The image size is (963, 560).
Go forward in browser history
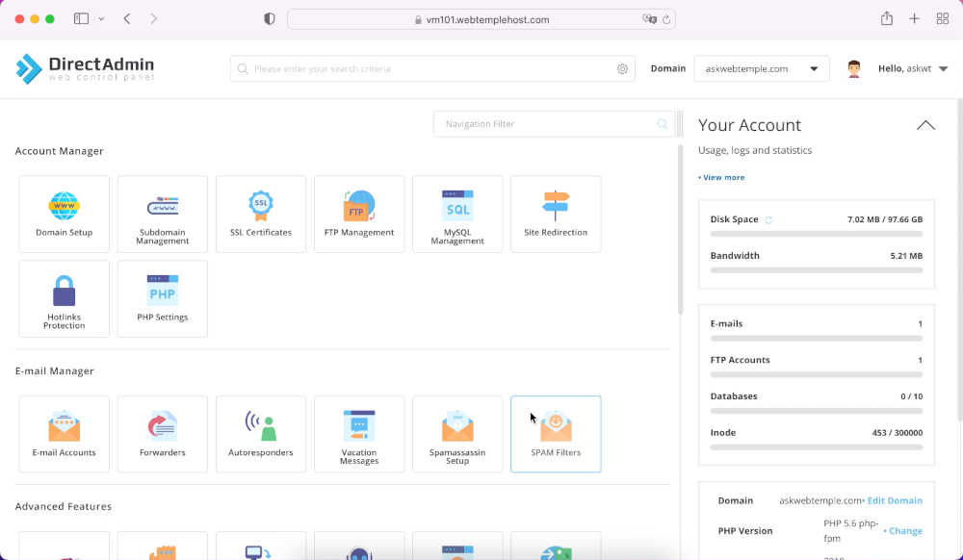pos(153,19)
